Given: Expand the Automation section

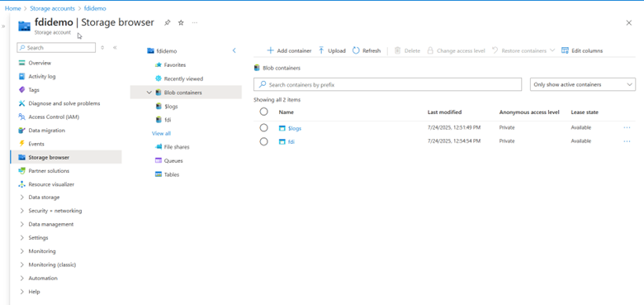Looking at the screenshot, I should click(x=21, y=279).
